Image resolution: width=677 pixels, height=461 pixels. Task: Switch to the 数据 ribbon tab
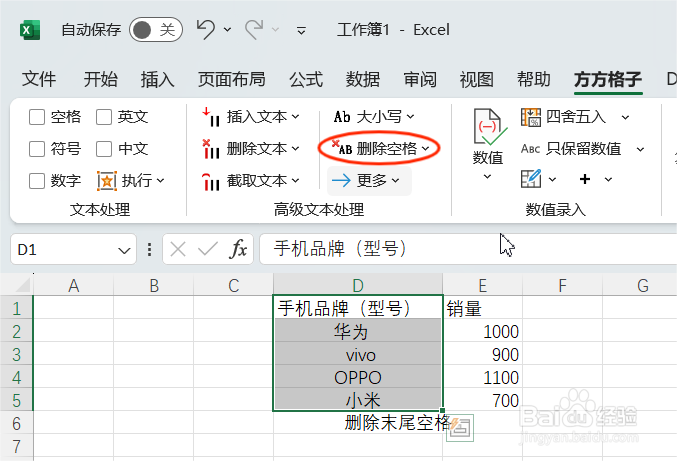[x=363, y=79]
